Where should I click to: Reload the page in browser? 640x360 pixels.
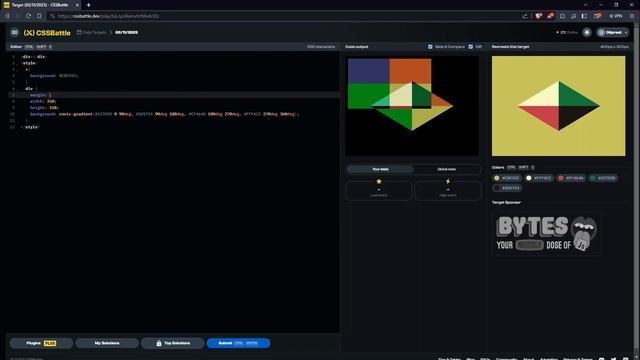(28, 16)
